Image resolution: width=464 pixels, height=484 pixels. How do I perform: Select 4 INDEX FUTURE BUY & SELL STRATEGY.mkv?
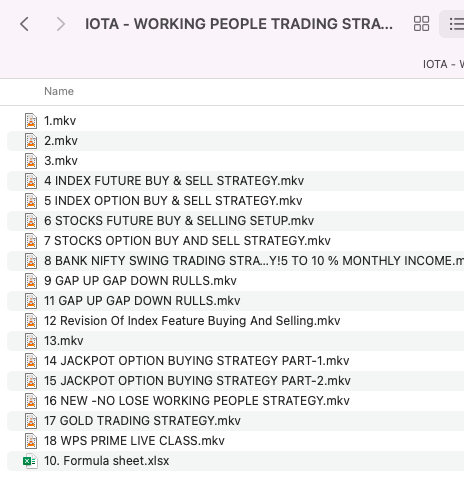[x=235, y=181]
